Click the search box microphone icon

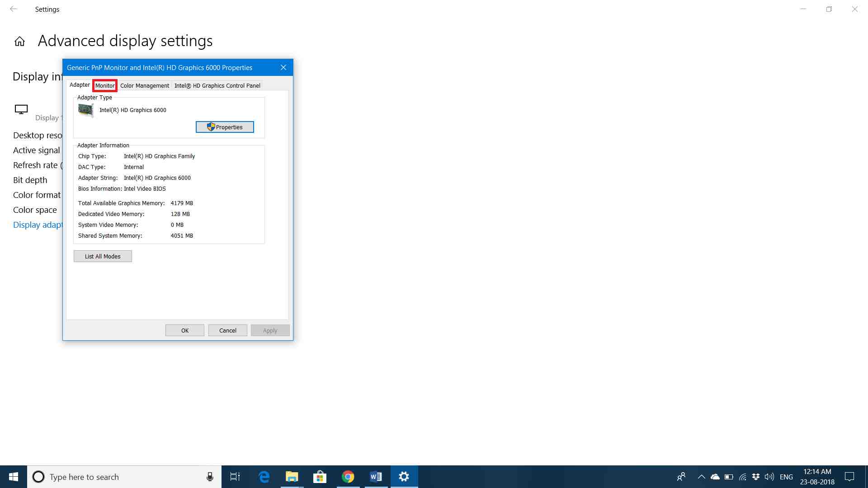(x=210, y=477)
